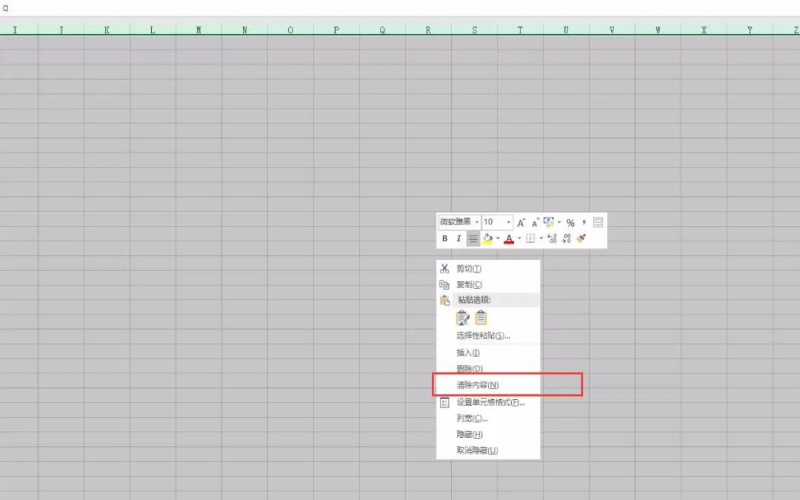The image size is (800, 500).
Task: Toggle center alignment in mini toolbar
Action: point(473,239)
